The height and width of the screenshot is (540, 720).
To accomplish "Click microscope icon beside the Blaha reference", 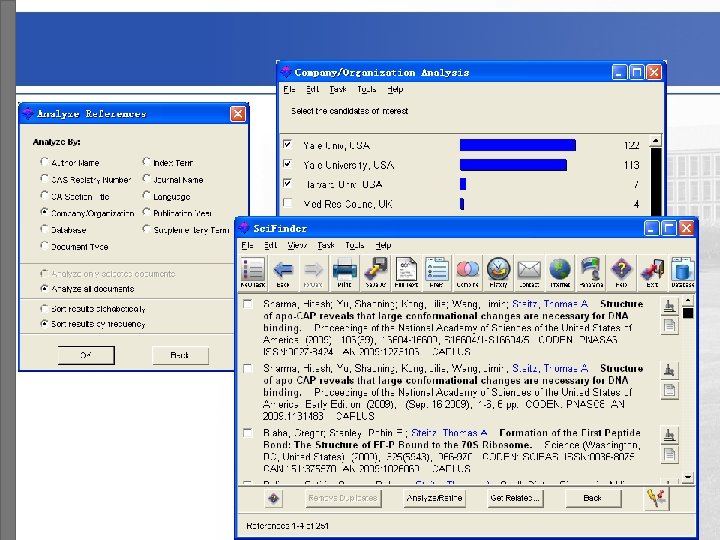I will point(669,435).
